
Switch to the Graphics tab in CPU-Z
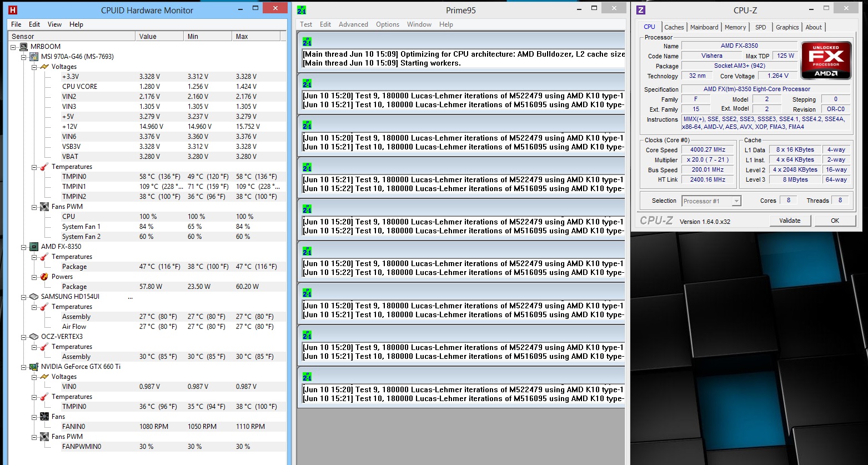(x=787, y=27)
